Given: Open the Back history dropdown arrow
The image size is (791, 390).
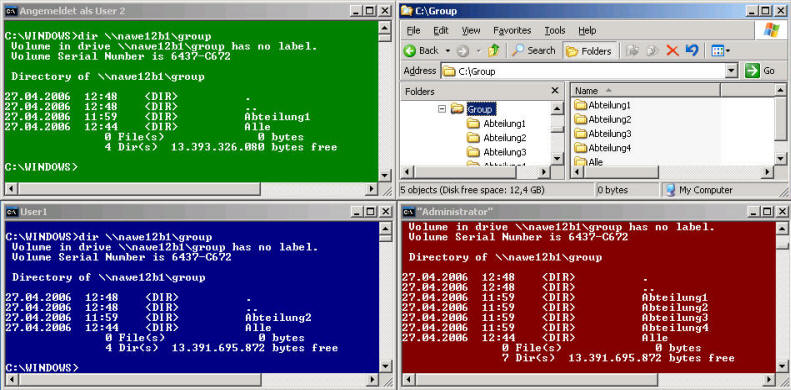Looking at the screenshot, I should click(447, 51).
